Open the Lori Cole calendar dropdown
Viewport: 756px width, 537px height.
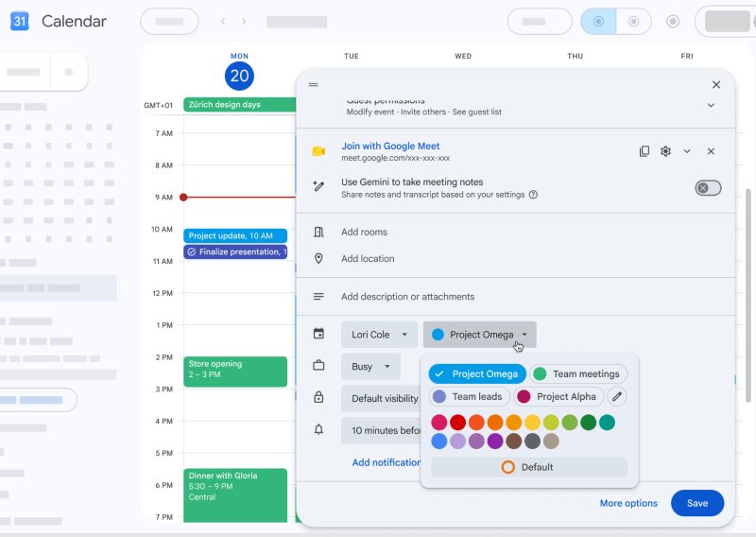pos(379,335)
